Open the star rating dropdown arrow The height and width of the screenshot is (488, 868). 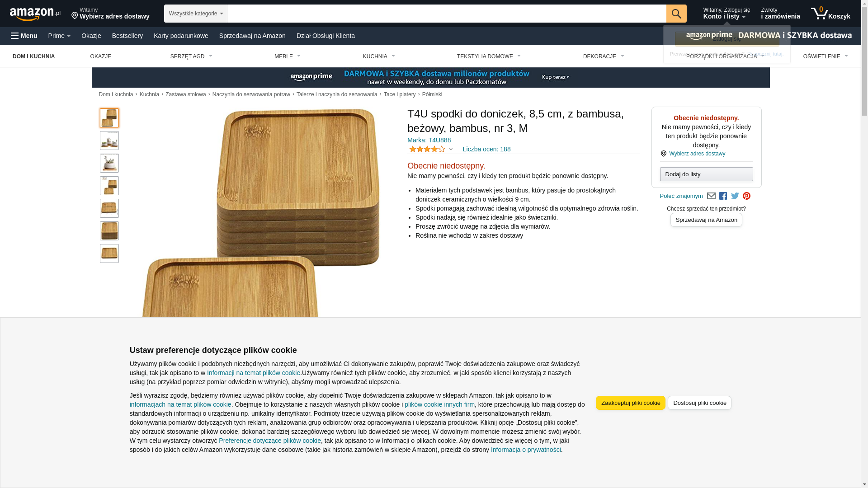[451, 149]
